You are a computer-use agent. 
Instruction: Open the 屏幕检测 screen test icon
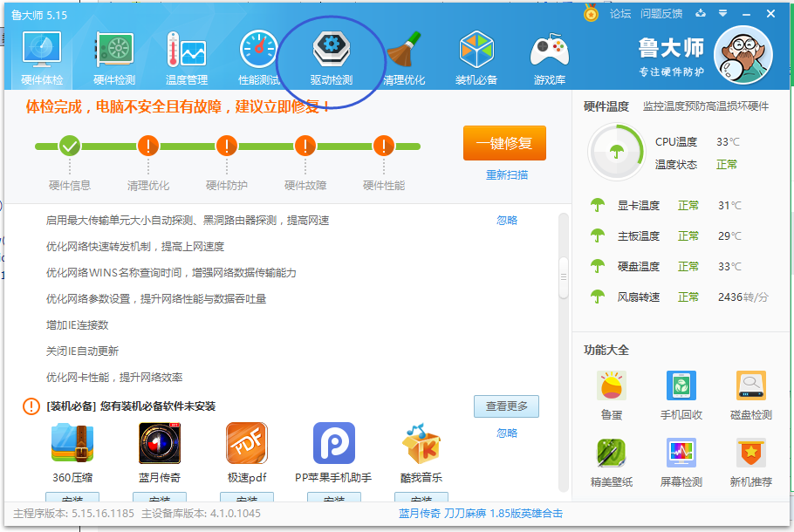point(681,453)
